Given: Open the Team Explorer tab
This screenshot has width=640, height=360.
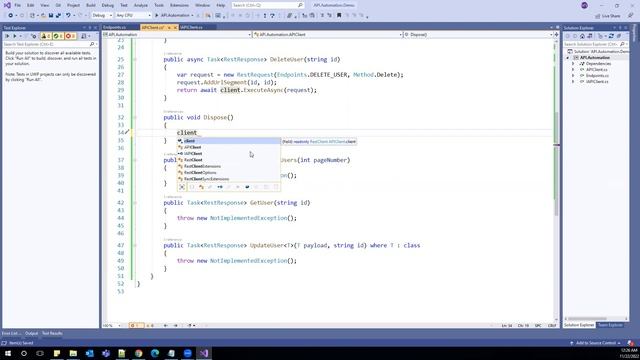Looking at the screenshot, I should coord(610,325).
